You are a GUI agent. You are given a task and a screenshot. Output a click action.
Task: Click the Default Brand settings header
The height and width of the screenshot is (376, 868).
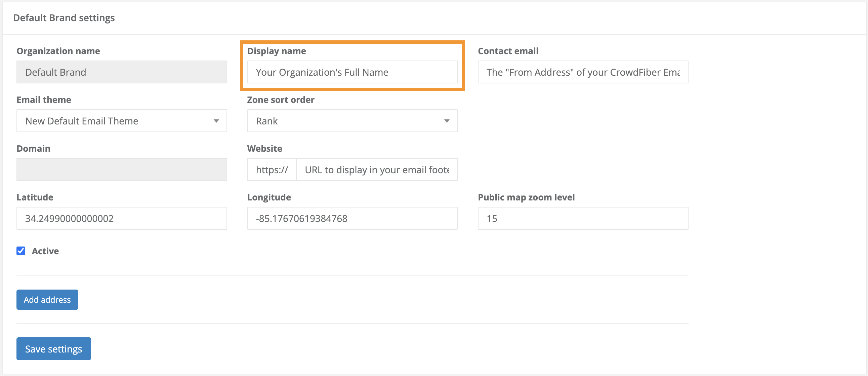click(64, 17)
